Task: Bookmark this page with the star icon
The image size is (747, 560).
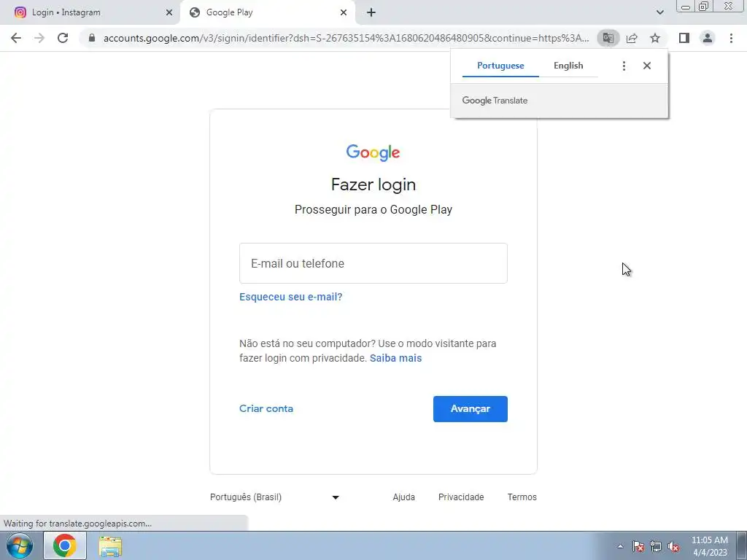Action: pos(655,38)
